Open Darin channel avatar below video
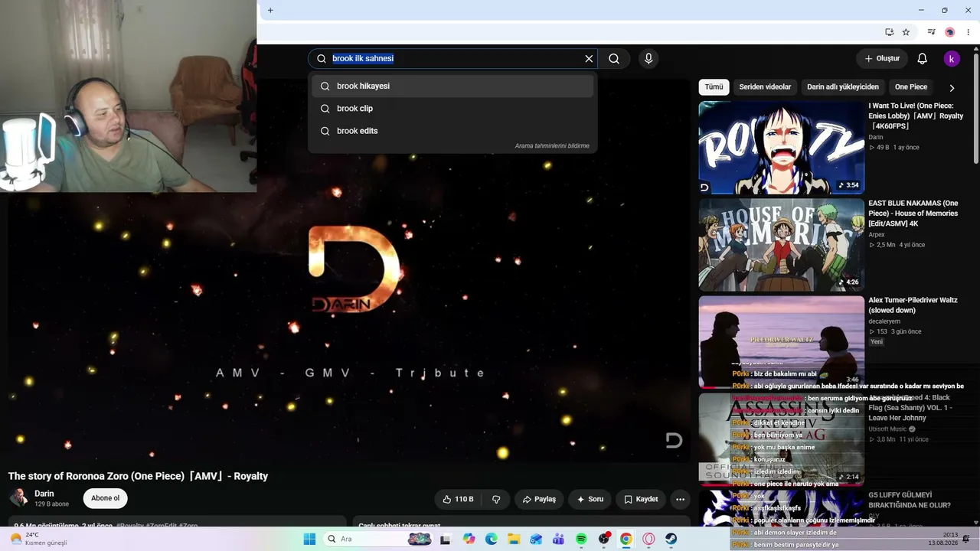 19,498
